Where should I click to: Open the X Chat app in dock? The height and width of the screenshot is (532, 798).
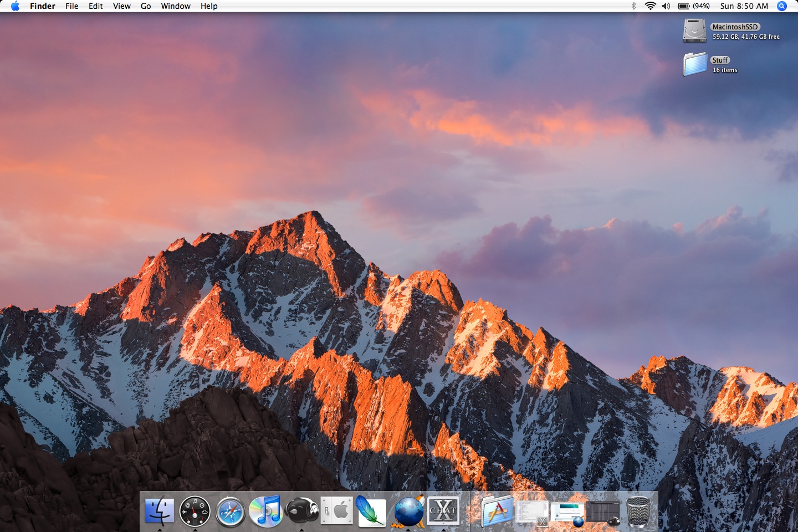pyautogui.click(x=443, y=510)
